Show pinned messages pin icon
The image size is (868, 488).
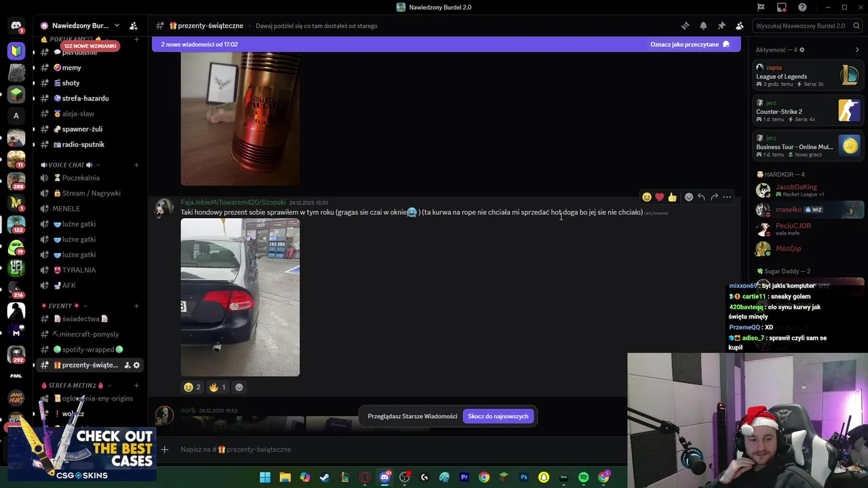point(722,26)
